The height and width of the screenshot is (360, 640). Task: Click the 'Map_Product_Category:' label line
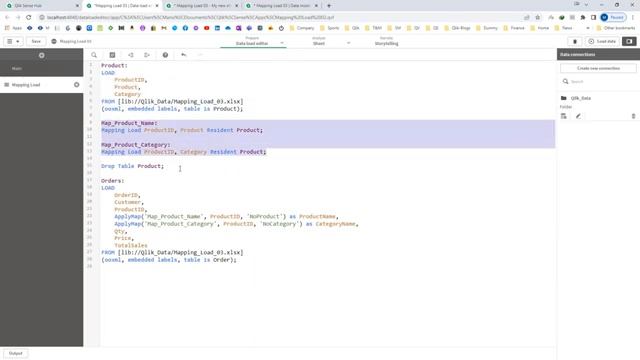click(136, 145)
